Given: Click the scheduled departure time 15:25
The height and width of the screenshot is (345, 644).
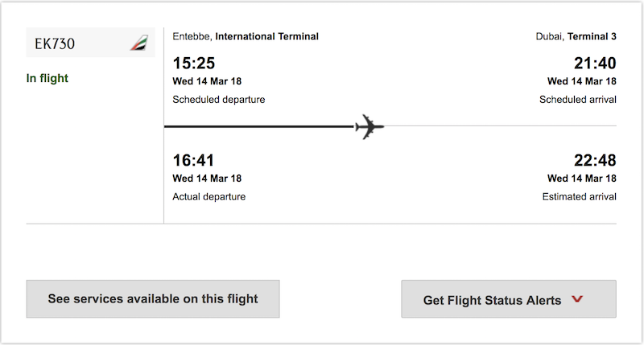Looking at the screenshot, I should click(193, 64).
